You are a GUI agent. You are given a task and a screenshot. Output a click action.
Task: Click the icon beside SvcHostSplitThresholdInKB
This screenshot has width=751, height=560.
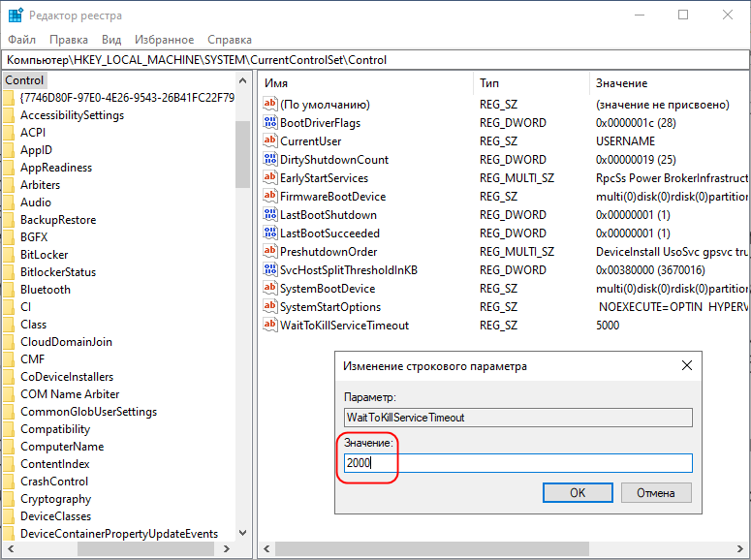click(270, 269)
